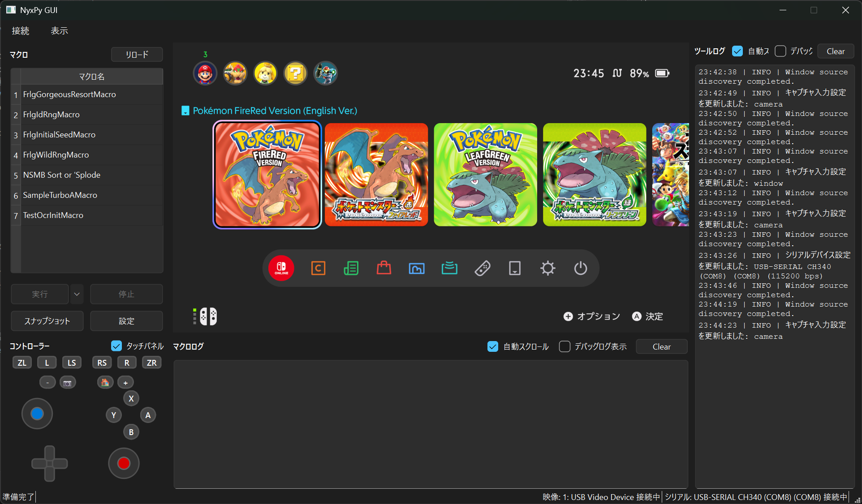Select NSMB Sort or 'Splode macro

coord(92,175)
